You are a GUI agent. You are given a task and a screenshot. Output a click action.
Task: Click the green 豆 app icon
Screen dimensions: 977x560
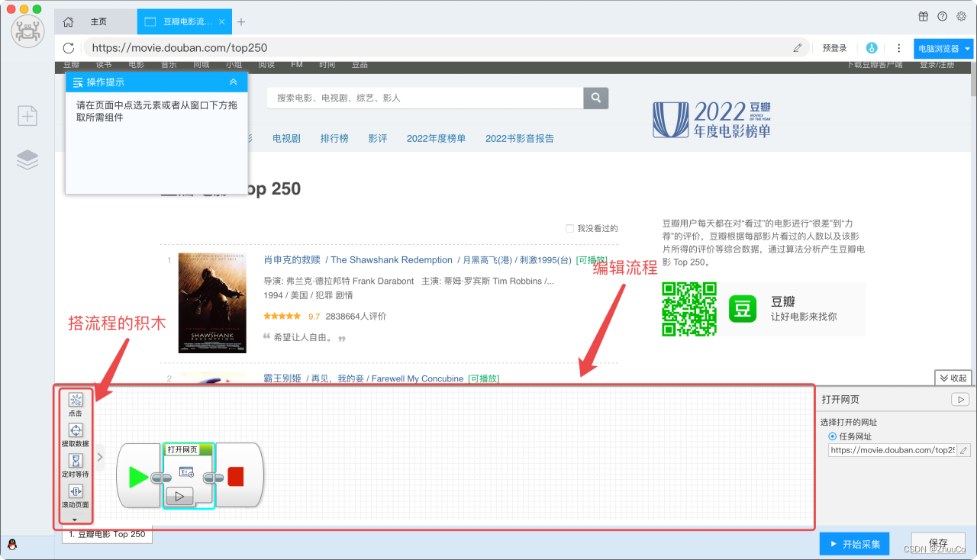[x=742, y=309]
